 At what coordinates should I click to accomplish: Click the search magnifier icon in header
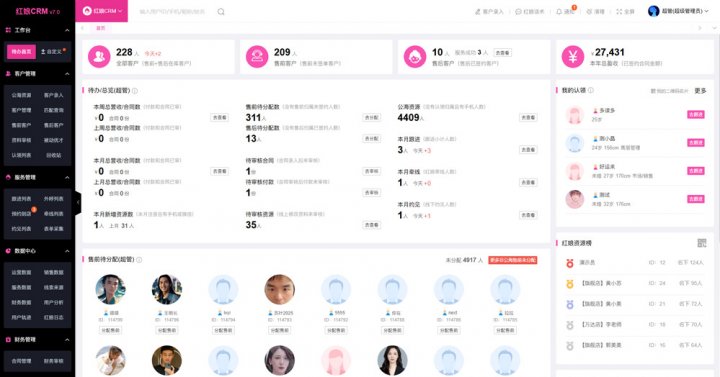[221, 11]
